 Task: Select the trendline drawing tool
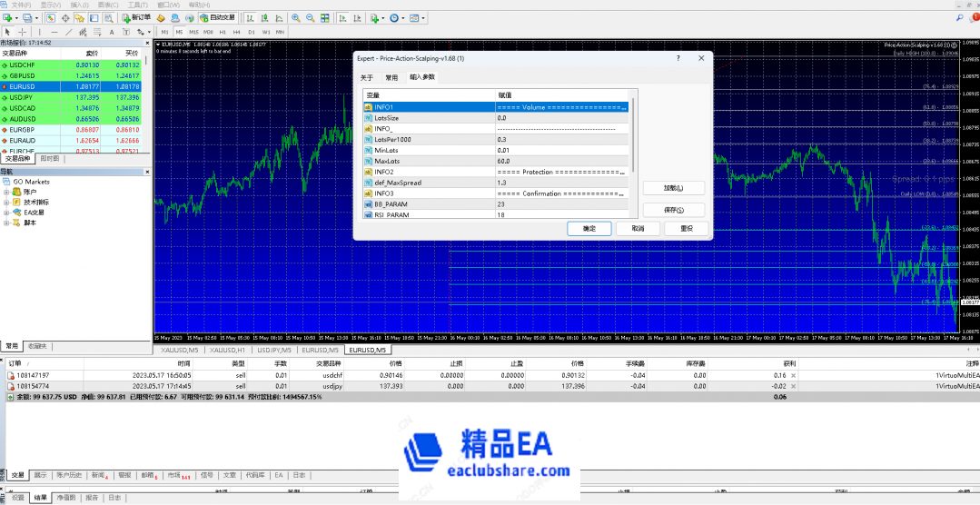coord(69,31)
